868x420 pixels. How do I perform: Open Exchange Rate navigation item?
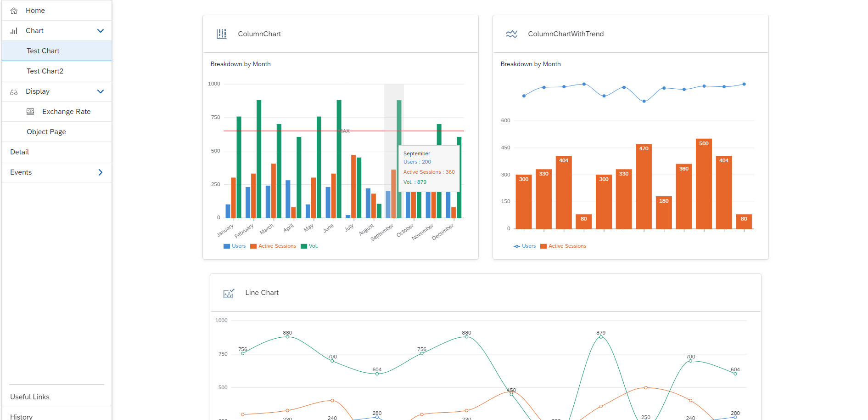tap(56, 112)
